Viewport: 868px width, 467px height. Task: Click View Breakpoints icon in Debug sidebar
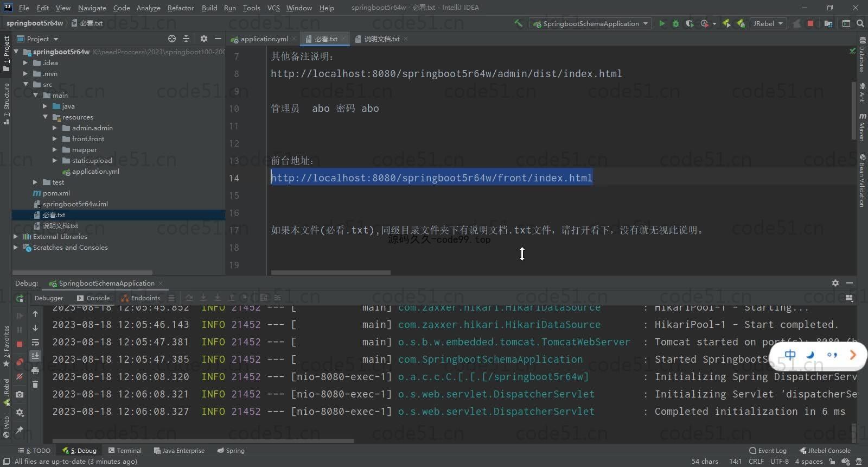(x=20, y=362)
